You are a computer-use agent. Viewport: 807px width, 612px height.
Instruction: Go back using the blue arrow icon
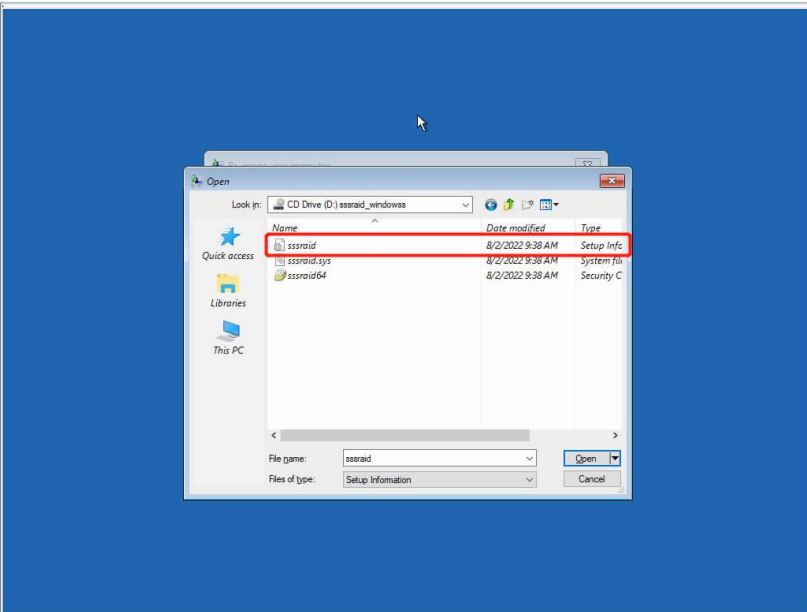(490, 205)
